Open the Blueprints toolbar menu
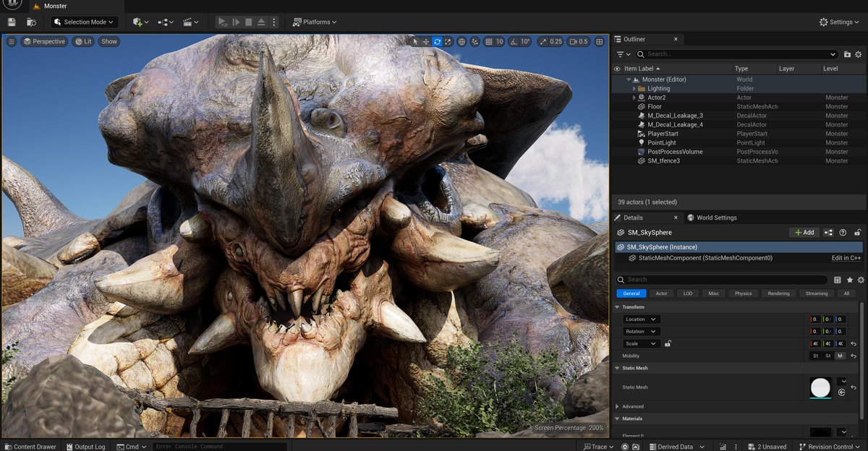 166,22
